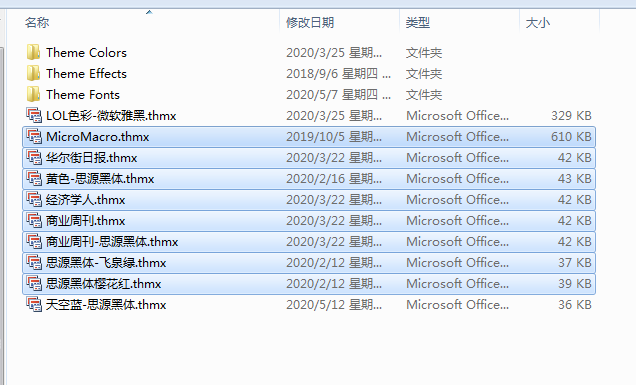636x385 pixels.
Task: Select the Theme Effects folder icon
Action: point(33,73)
